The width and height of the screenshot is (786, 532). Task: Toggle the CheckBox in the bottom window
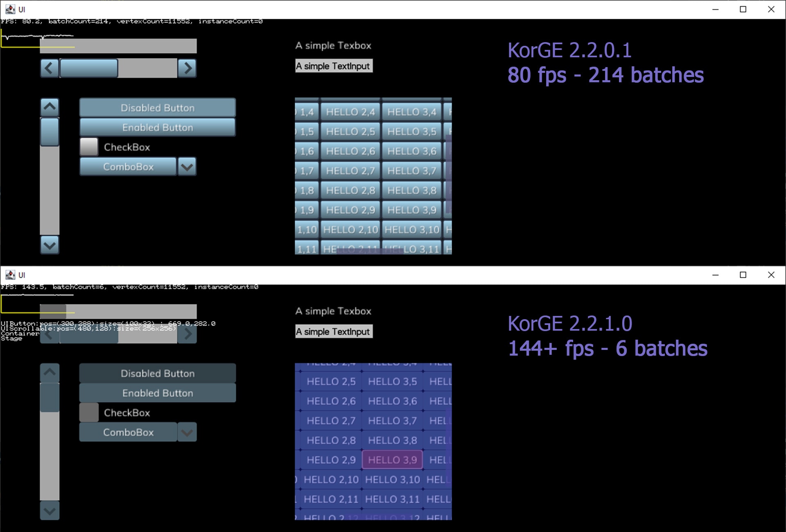(x=89, y=412)
